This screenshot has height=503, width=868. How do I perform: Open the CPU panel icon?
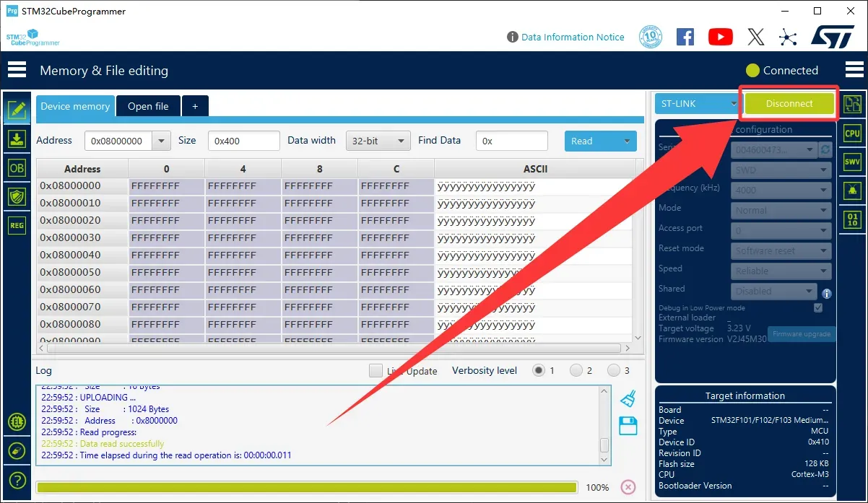(852, 134)
